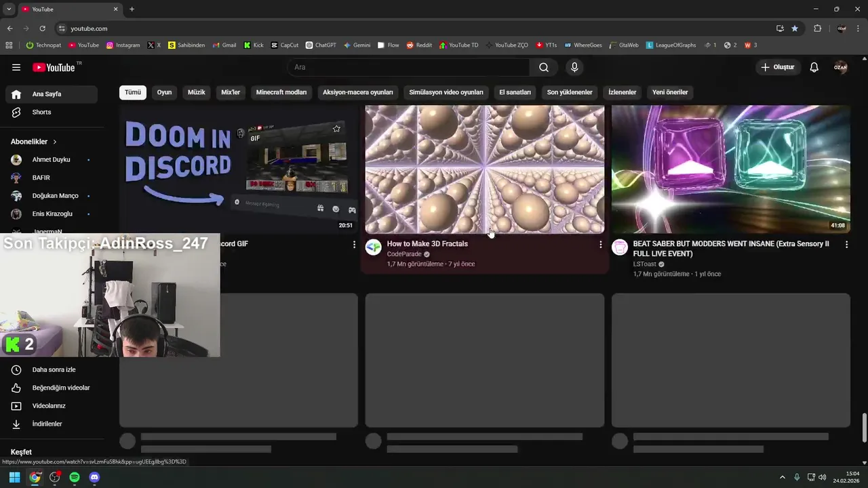Open BEAT SABER BUT MODDERS WENT INSANE title

pyautogui.click(x=731, y=249)
